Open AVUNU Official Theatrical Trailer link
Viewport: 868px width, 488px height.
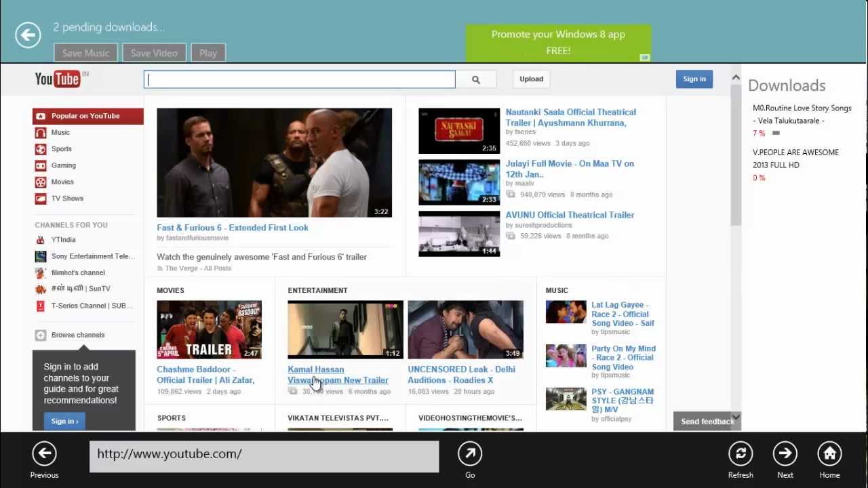coord(570,215)
